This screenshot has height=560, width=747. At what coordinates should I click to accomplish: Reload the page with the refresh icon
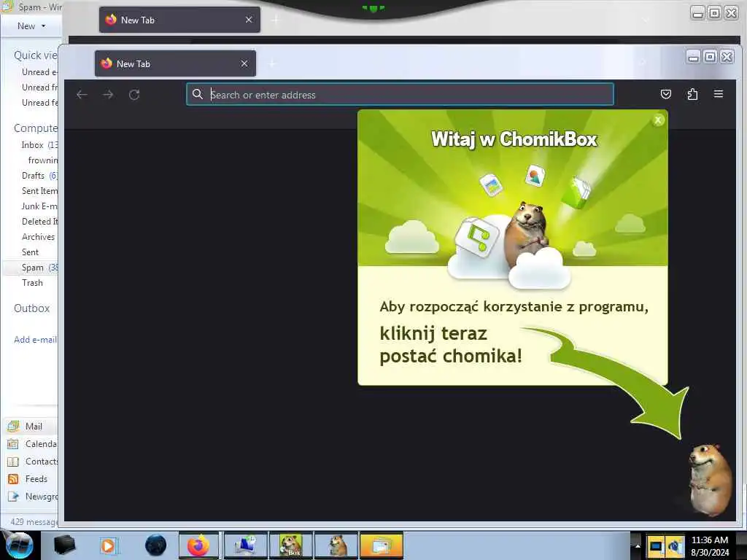point(134,95)
